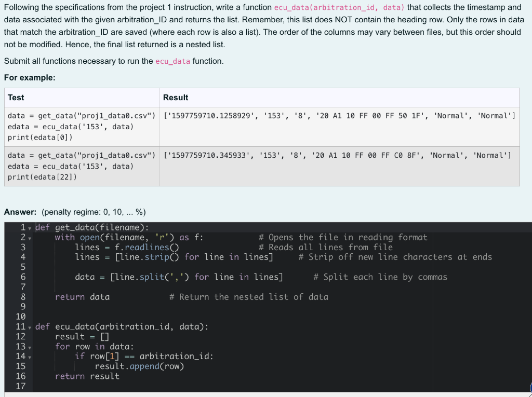Viewport: 532px width, 397px height.
Task: Click the pink 'ecu_data' text in submit instruction
Action: point(172,61)
